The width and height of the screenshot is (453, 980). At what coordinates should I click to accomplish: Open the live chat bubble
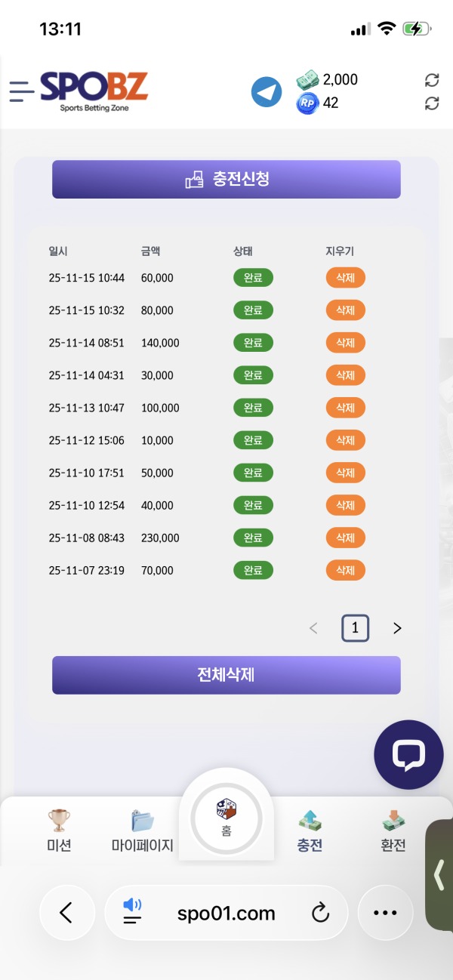tap(408, 754)
